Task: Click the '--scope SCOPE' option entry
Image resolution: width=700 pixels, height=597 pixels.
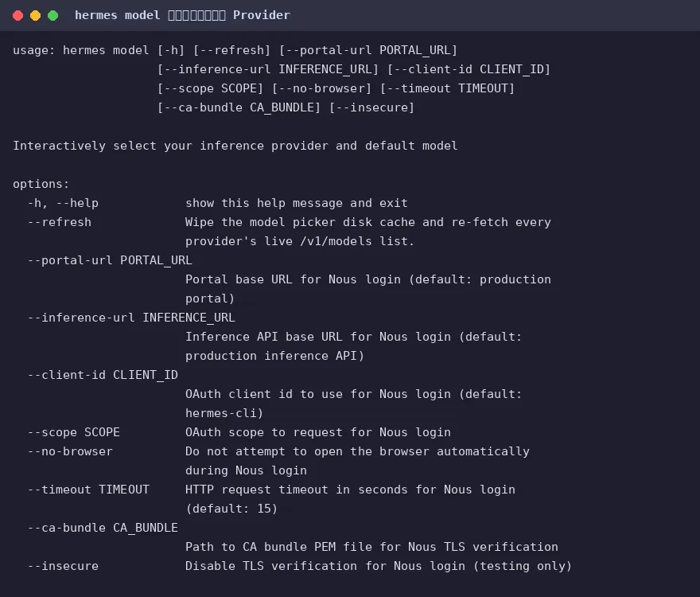Action: pos(74,432)
